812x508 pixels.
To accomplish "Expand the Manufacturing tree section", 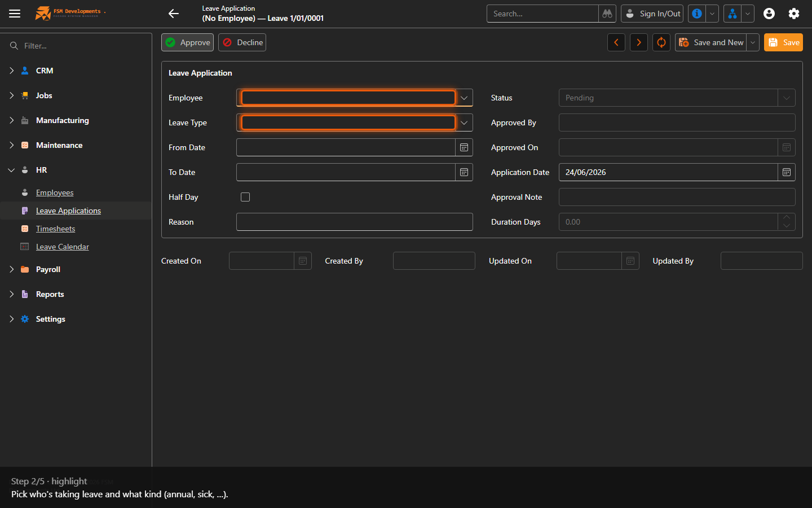I will [11, 120].
